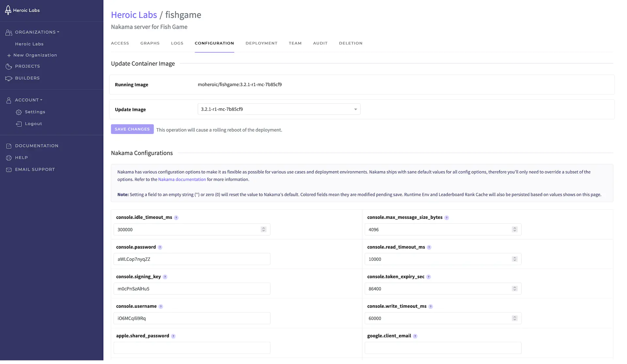This screenshot has height=364, width=627.
Task: Click the Save Changes button
Action: click(132, 129)
